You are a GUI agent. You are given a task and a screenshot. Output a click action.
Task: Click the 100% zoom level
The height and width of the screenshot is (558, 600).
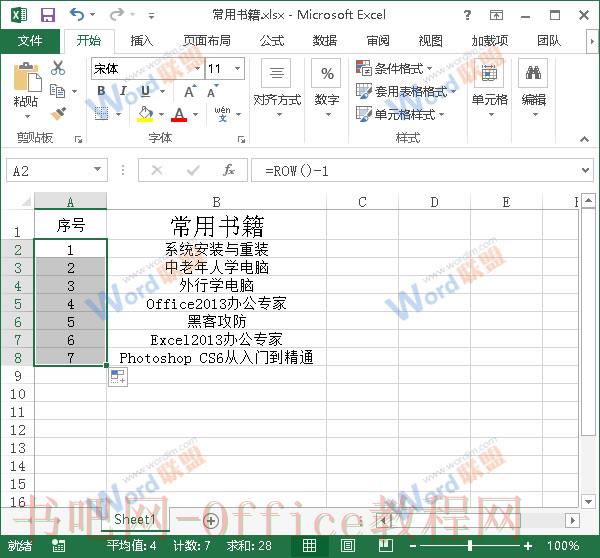[x=562, y=546]
